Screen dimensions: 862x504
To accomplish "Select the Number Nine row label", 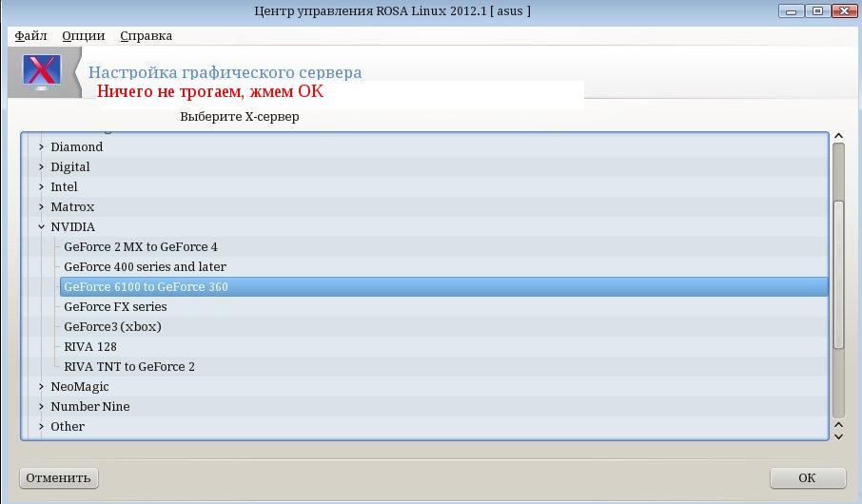I will click(x=90, y=407).
